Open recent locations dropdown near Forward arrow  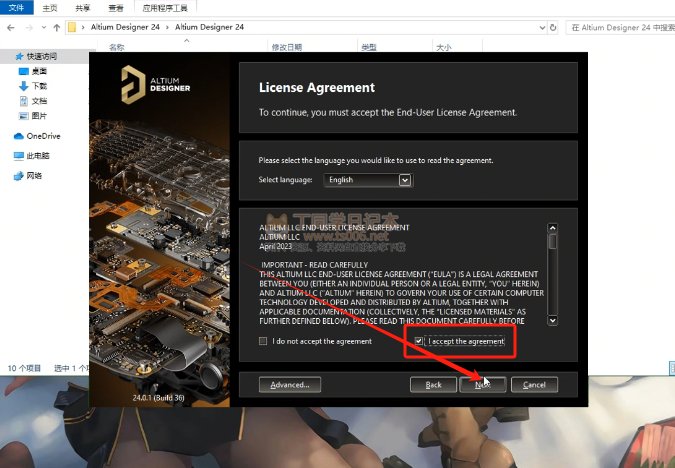(44, 28)
